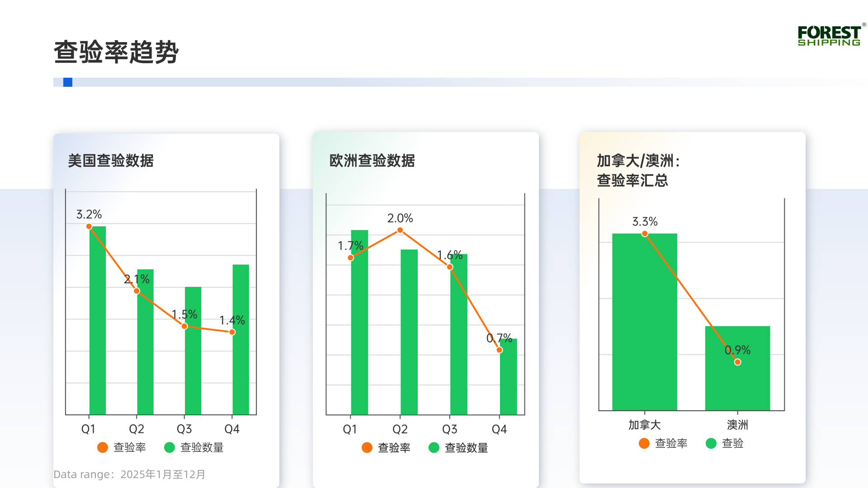Select the 3.2% data point marker
Viewport: 868px width, 488px height.
pyautogui.click(x=89, y=225)
